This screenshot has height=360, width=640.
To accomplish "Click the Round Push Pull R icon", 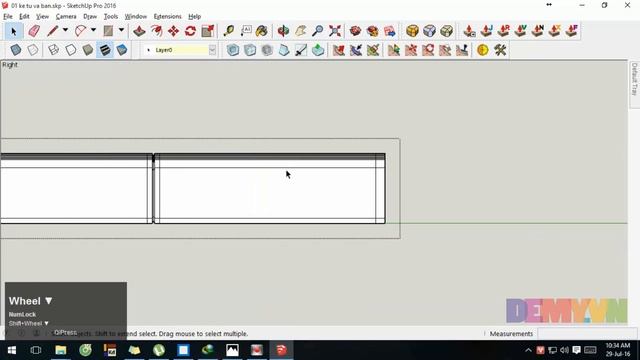I will tap(504, 31).
